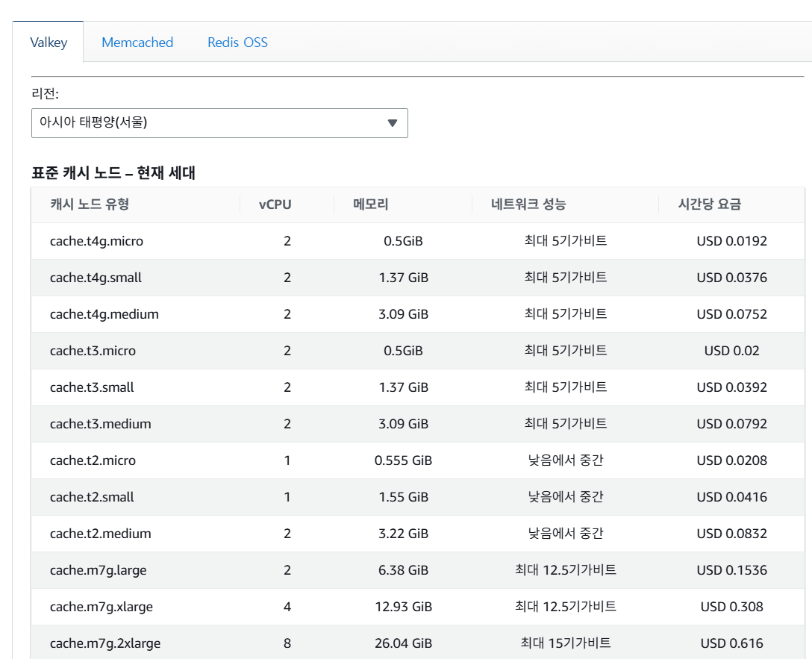Image resolution: width=812 pixels, height=659 pixels.
Task: Select the Redis OSS tab
Action: point(237,43)
